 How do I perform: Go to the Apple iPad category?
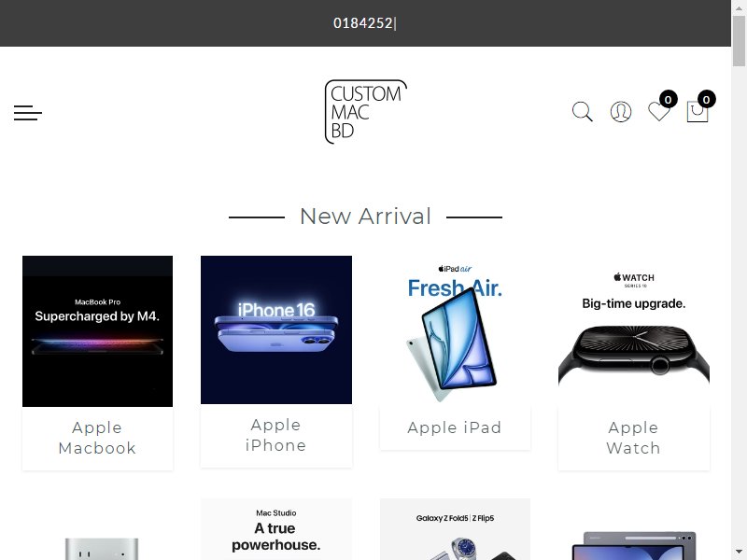point(455,427)
